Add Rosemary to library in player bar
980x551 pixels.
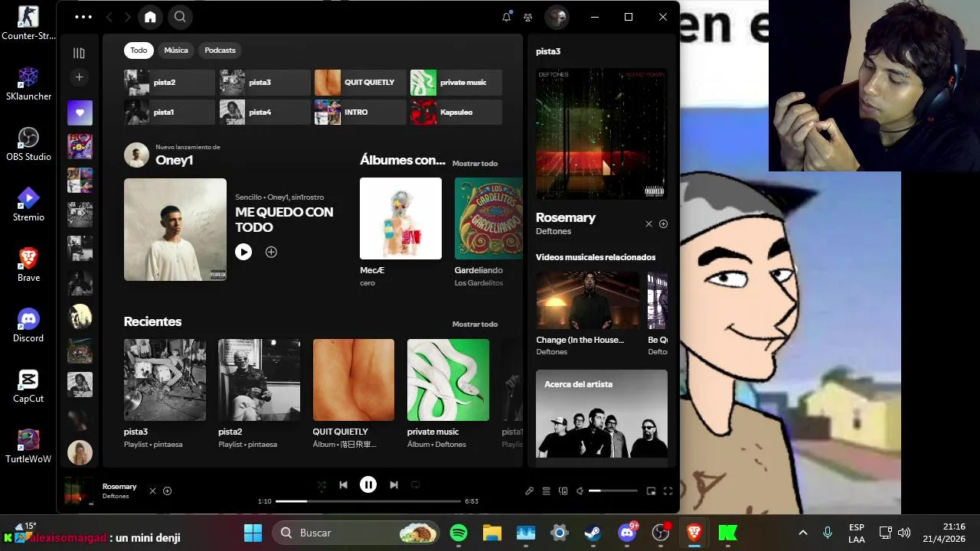click(167, 491)
